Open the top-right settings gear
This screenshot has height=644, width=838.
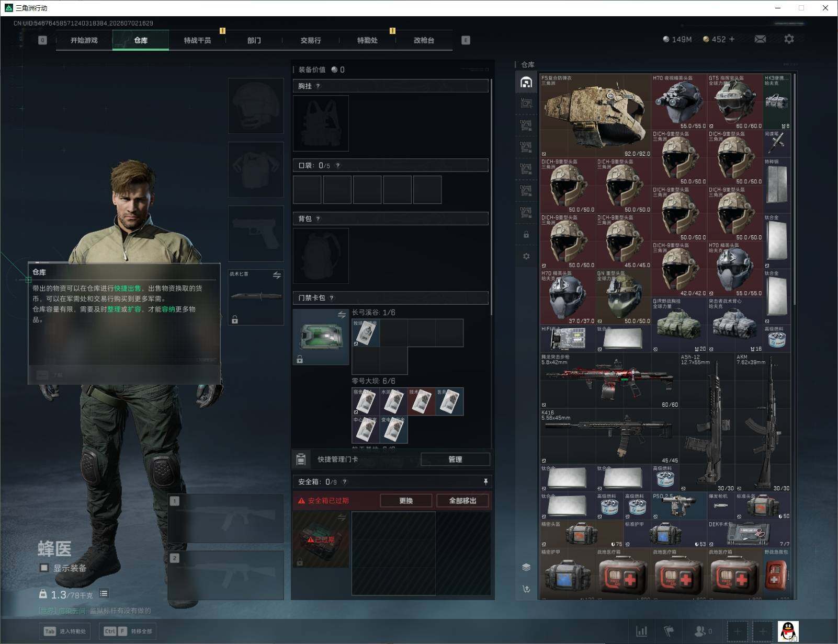point(789,39)
